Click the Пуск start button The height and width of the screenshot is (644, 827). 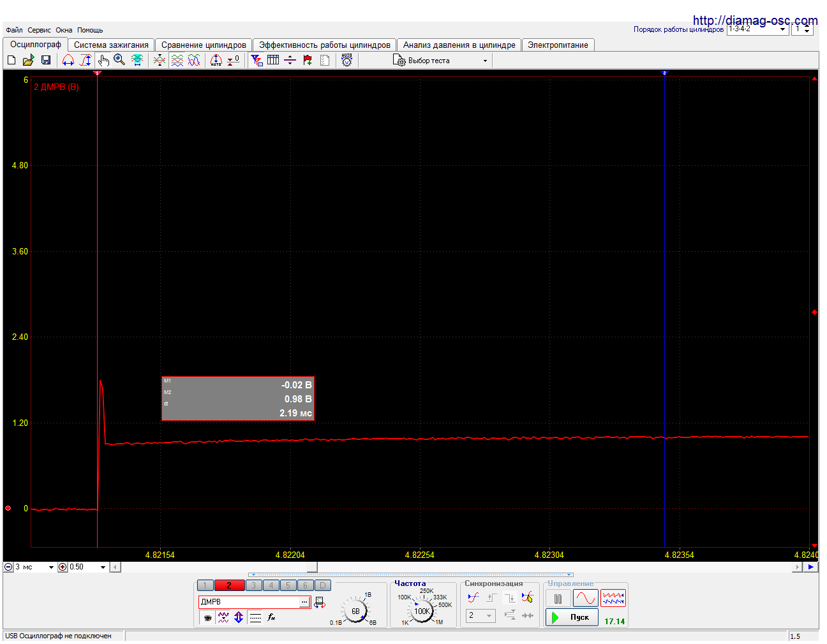[572, 617]
